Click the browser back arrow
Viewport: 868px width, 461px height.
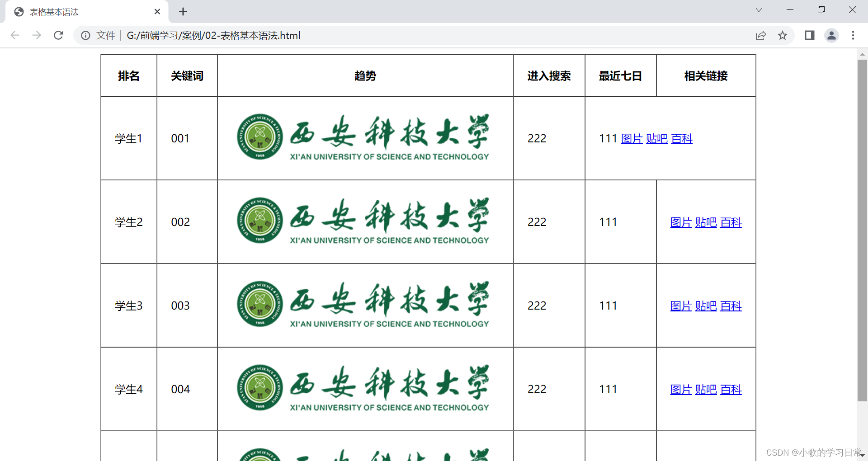click(x=15, y=35)
